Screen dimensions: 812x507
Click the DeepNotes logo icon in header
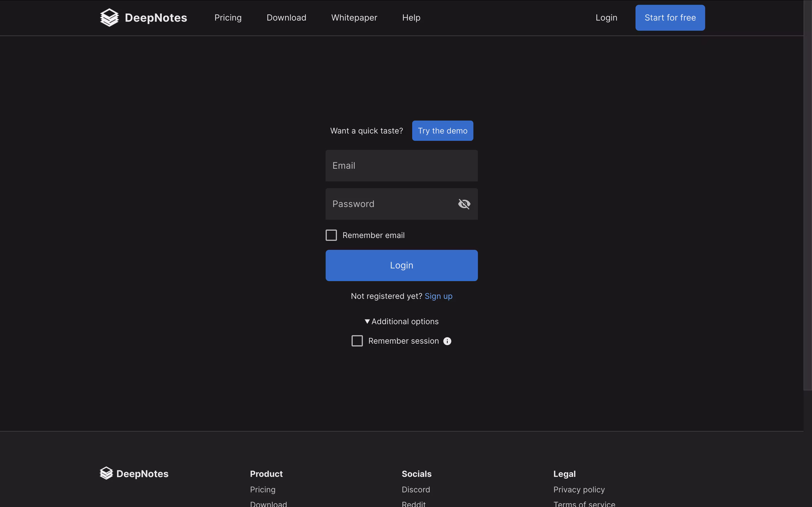tap(109, 17)
